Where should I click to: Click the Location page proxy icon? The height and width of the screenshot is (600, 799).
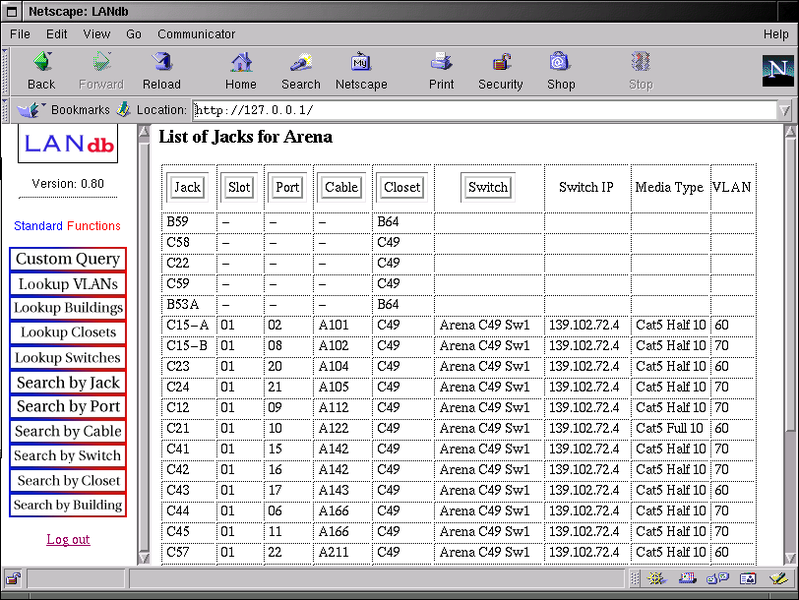click(123, 109)
